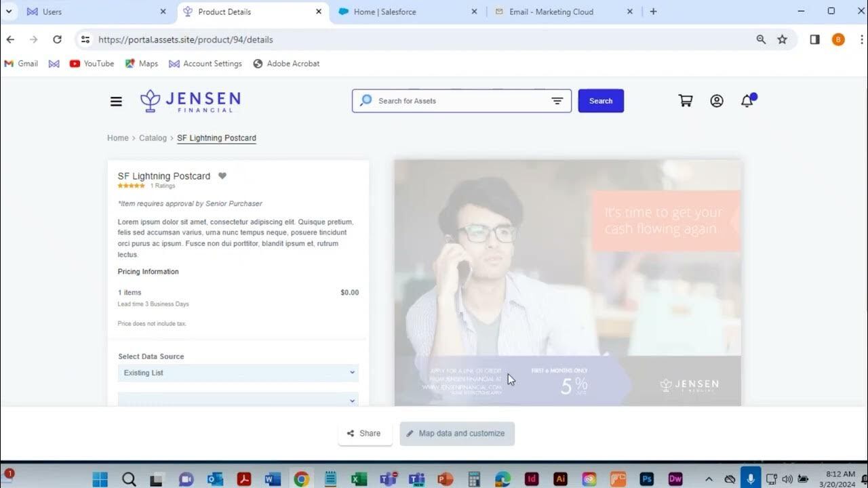
Task: Click the Map data and customize button
Action: coord(457,433)
